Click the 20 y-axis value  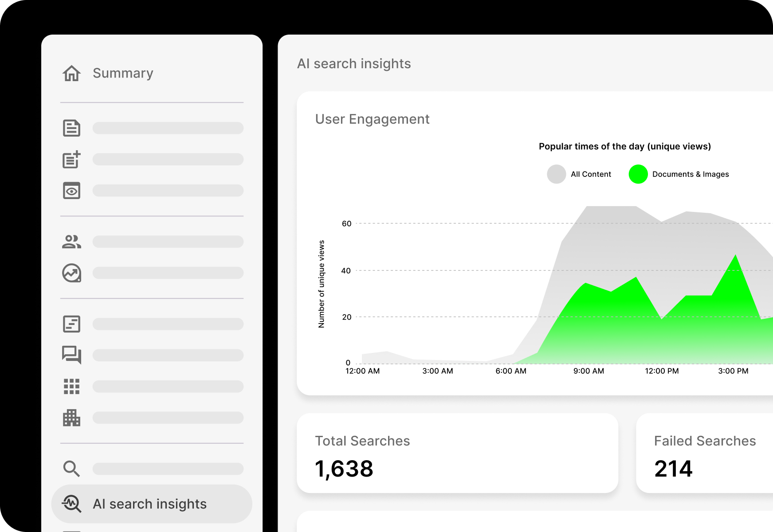click(x=346, y=317)
